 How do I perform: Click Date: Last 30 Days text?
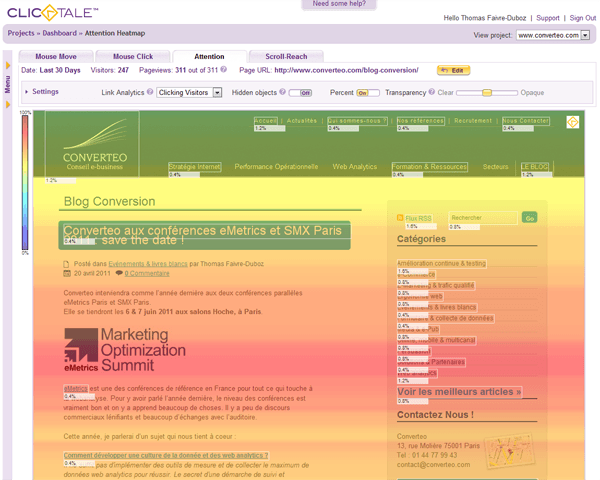pos(51,70)
